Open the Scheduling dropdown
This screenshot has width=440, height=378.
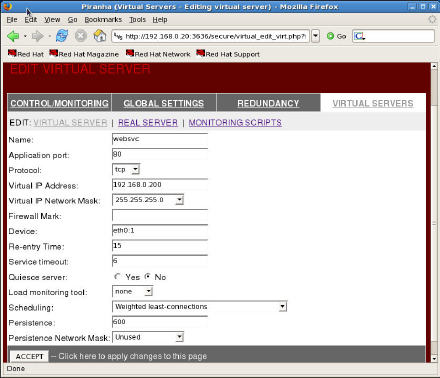point(199,307)
